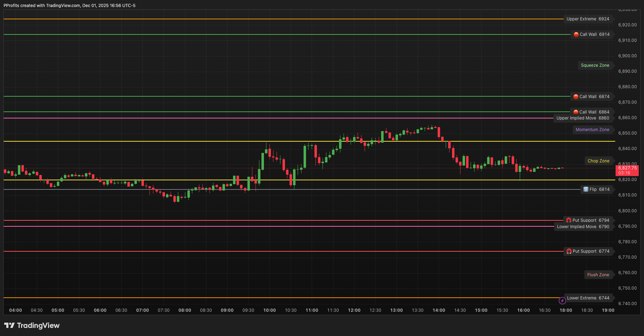The width and height of the screenshot is (644, 336).
Task: Click the 12:00 label on the time axis
Action: pos(354,310)
